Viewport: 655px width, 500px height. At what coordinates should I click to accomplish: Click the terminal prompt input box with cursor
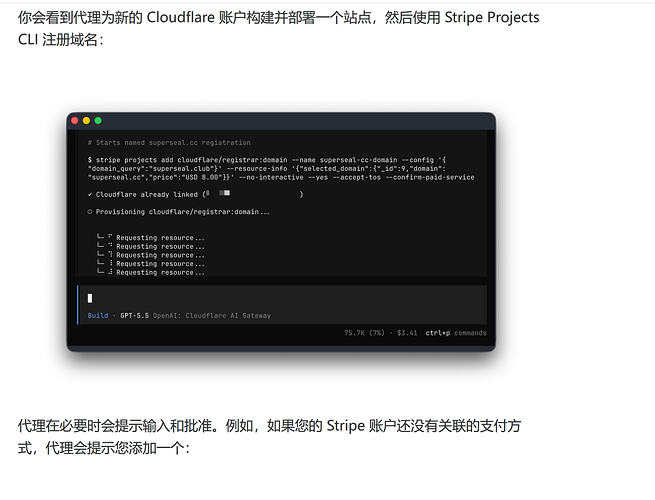(x=282, y=305)
